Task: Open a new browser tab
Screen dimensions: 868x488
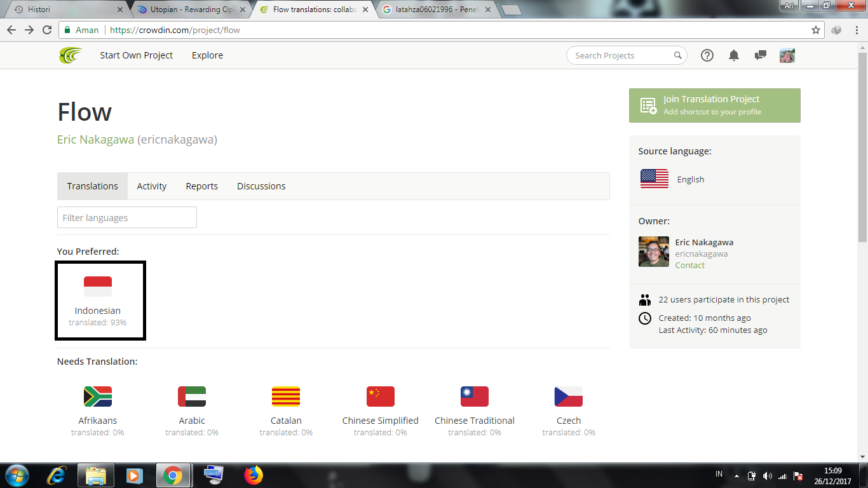Action: click(x=511, y=10)
